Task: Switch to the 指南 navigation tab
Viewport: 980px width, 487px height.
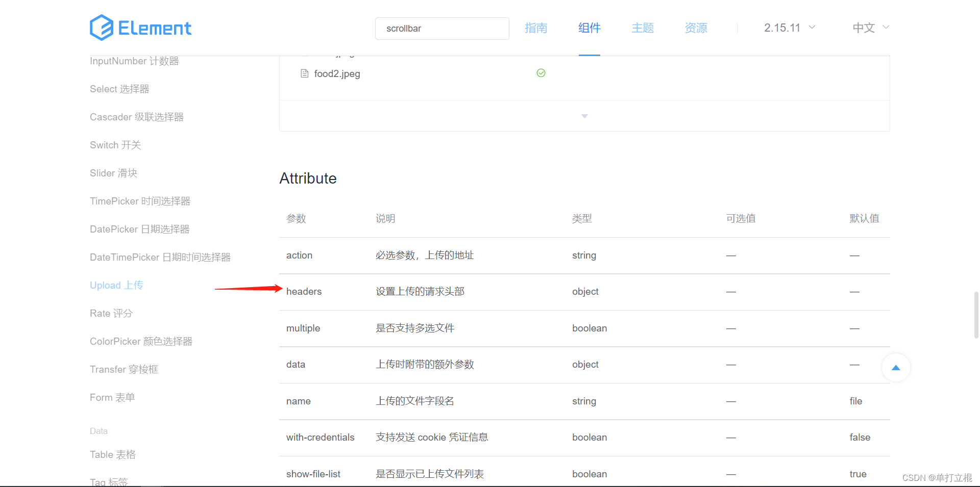Action: (536, 28)
